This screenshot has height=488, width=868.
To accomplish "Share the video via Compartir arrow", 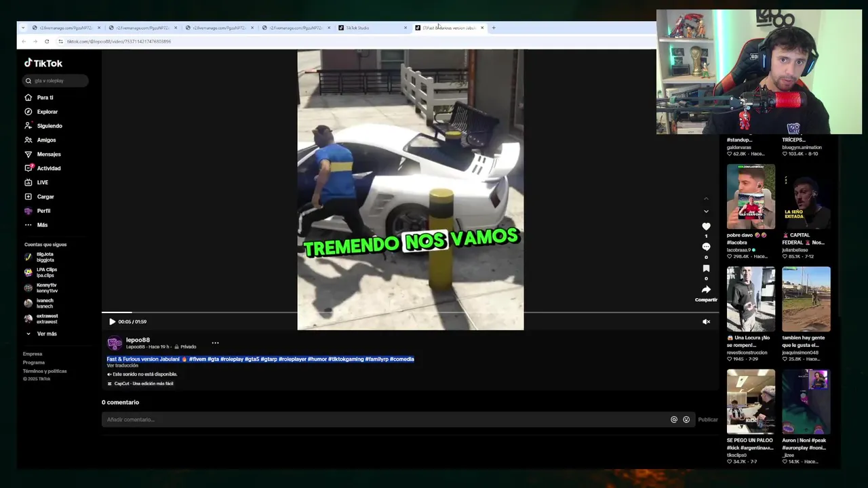I will (x=706, y=289).
